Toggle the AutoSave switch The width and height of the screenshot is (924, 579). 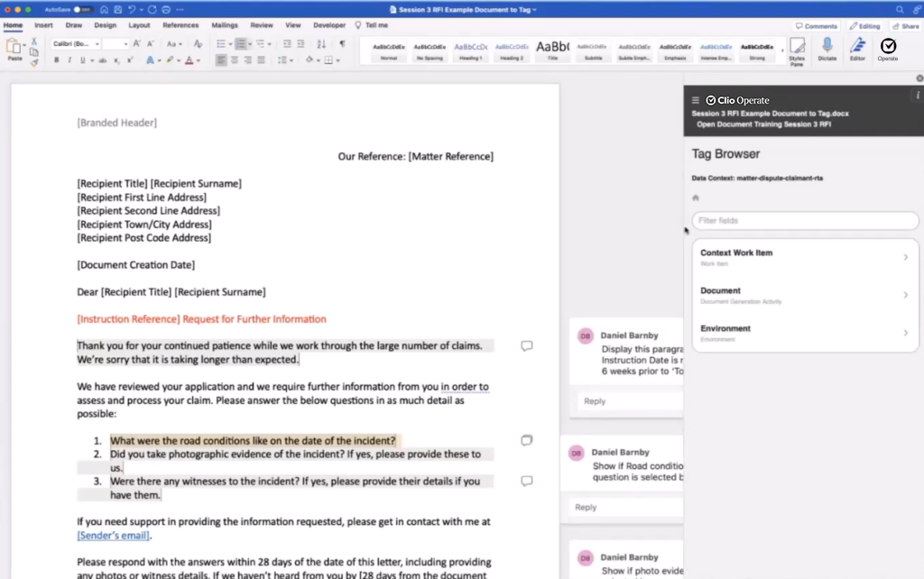pos(81,9)
